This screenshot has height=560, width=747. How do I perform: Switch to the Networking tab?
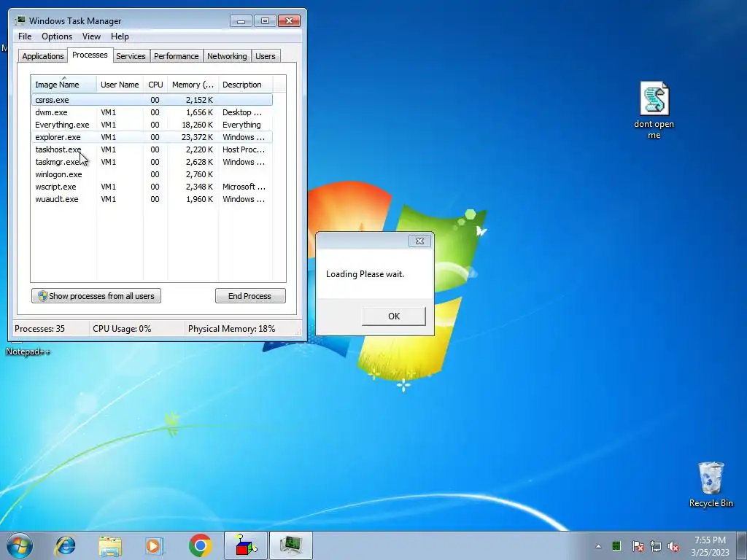(x=227, y=56)
